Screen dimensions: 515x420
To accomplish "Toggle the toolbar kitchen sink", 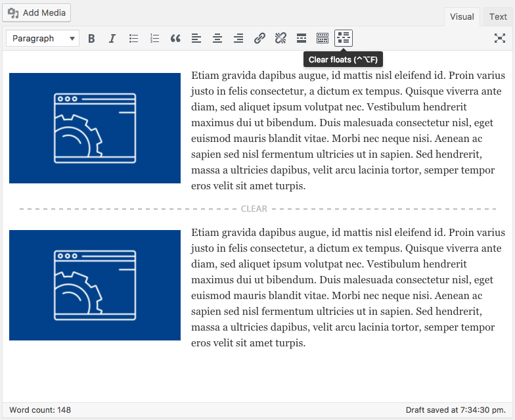I will tap(323, 38).
